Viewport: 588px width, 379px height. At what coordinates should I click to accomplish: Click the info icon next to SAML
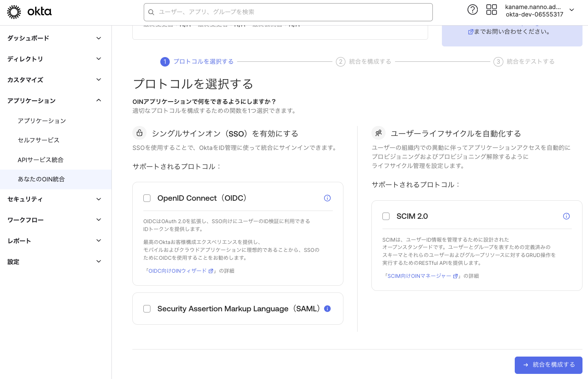coord(327,309)
